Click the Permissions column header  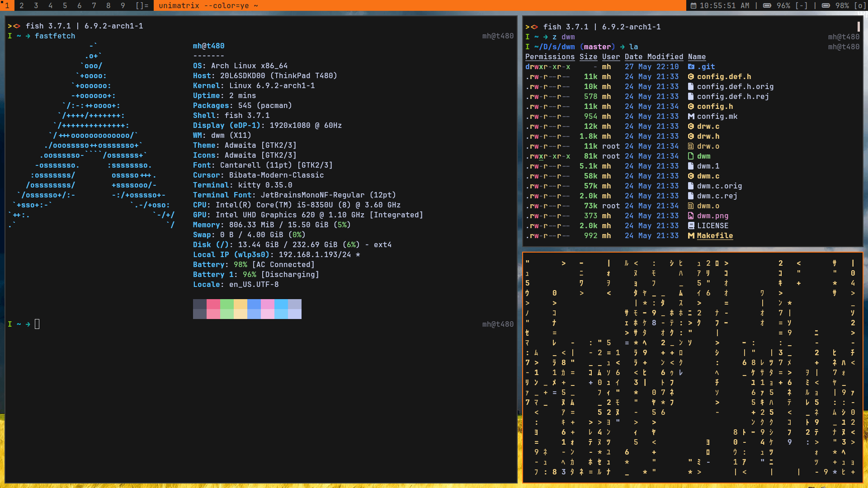(550, 57)
